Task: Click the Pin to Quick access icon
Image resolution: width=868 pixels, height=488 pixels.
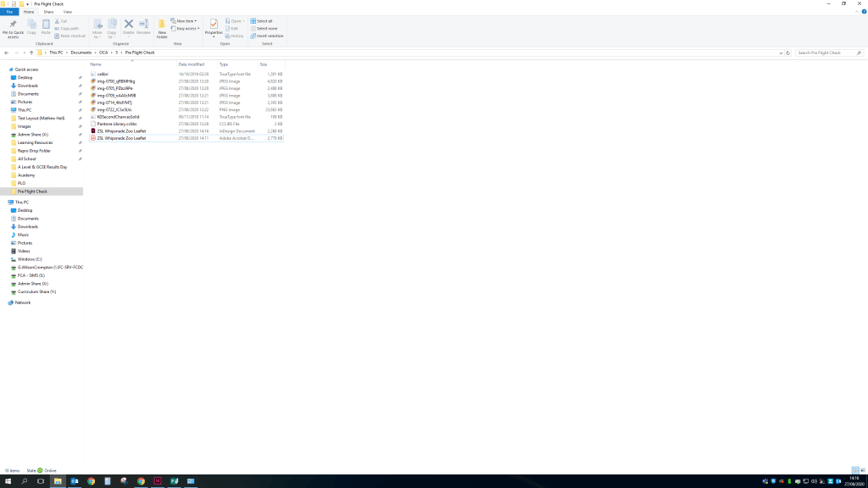Action: [x=13, y=27]
